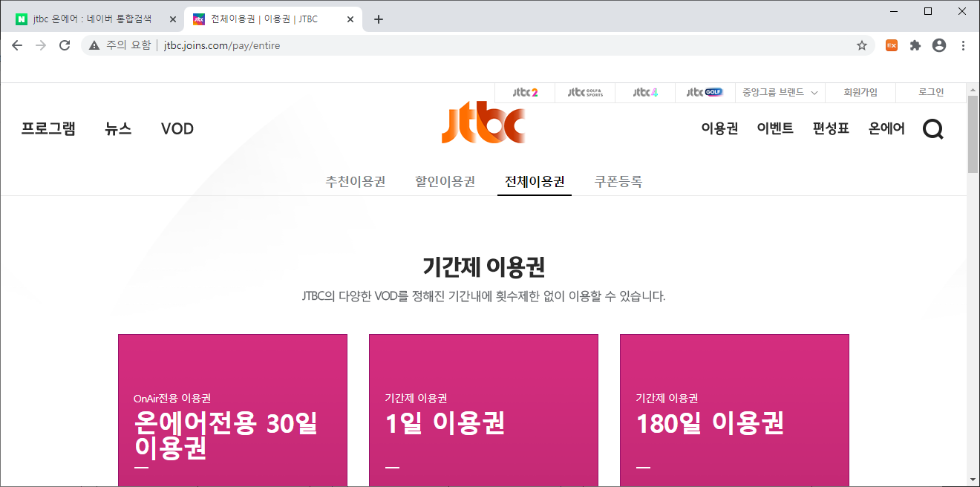The width and height of the screenshot is (980, 487).
Task: Open the search magnifier icon
Action: (x=933, y=129)
